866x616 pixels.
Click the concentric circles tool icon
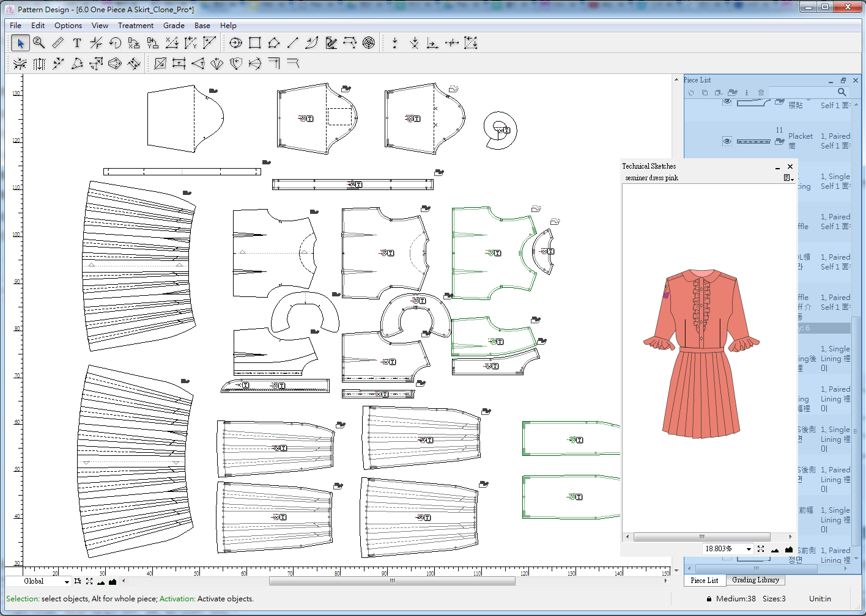point(368,43)
